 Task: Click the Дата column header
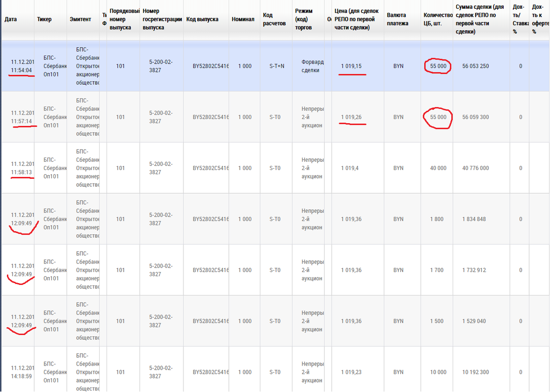click(x=11, y=19)
